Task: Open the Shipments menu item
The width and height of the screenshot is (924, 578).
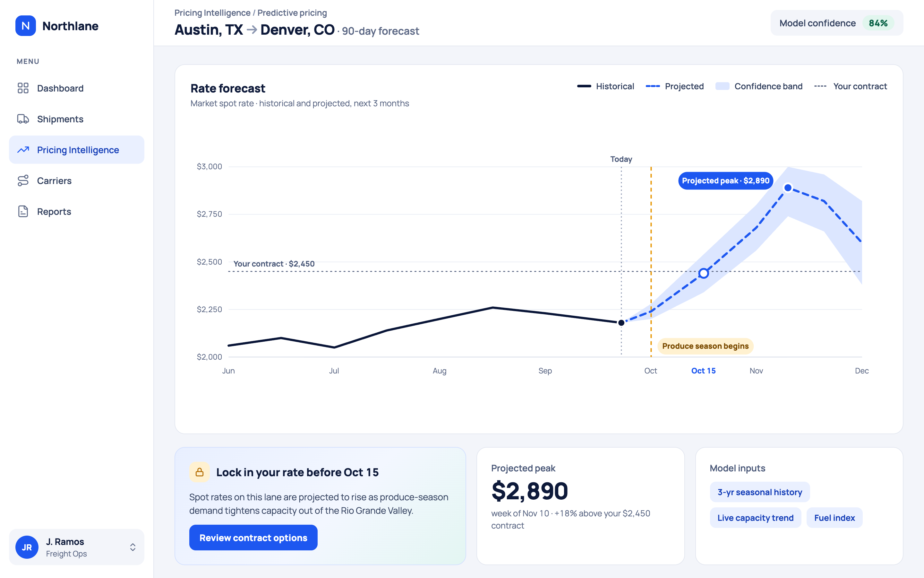Action: pyautogui.click(x=77, y=119)
